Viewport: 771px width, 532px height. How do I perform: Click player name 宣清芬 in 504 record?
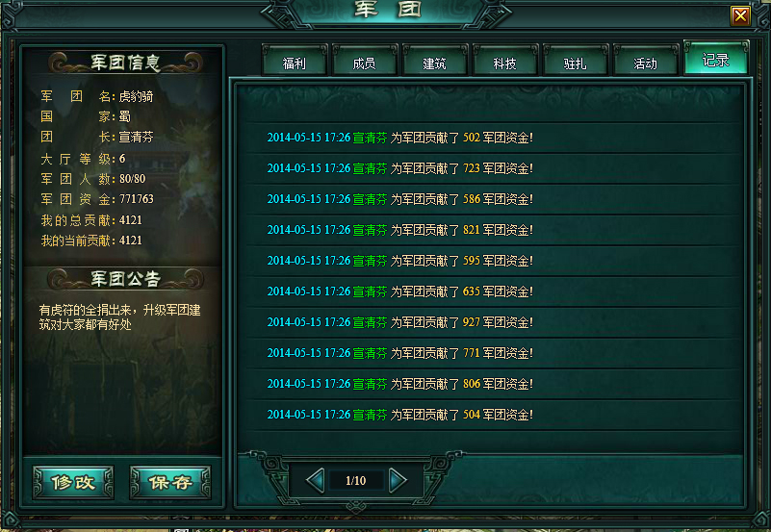pos(371,415)
